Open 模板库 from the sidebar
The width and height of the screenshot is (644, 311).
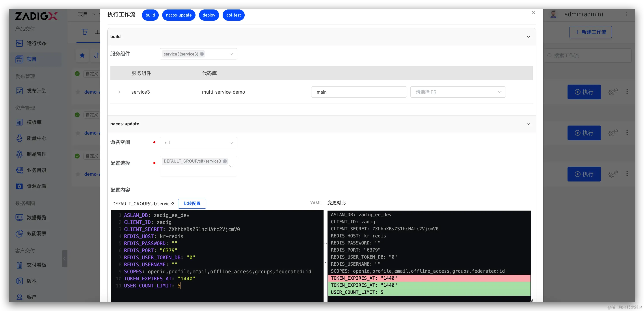point(34,122)
